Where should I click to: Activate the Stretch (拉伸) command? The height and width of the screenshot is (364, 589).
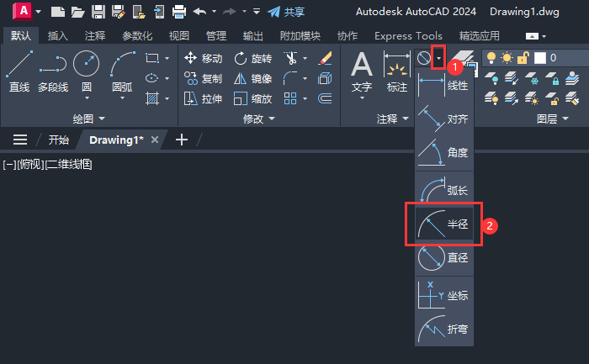click(204, 98)
